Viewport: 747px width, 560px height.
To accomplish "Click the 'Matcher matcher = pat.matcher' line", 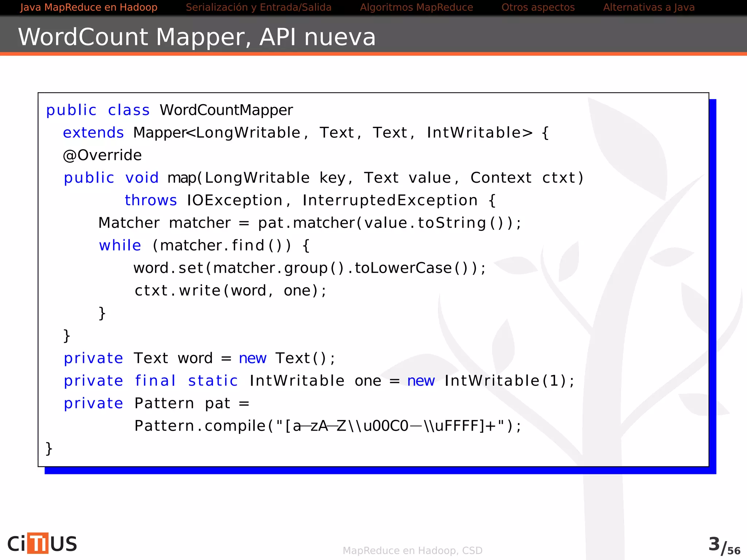I will (x=310, y=223).
